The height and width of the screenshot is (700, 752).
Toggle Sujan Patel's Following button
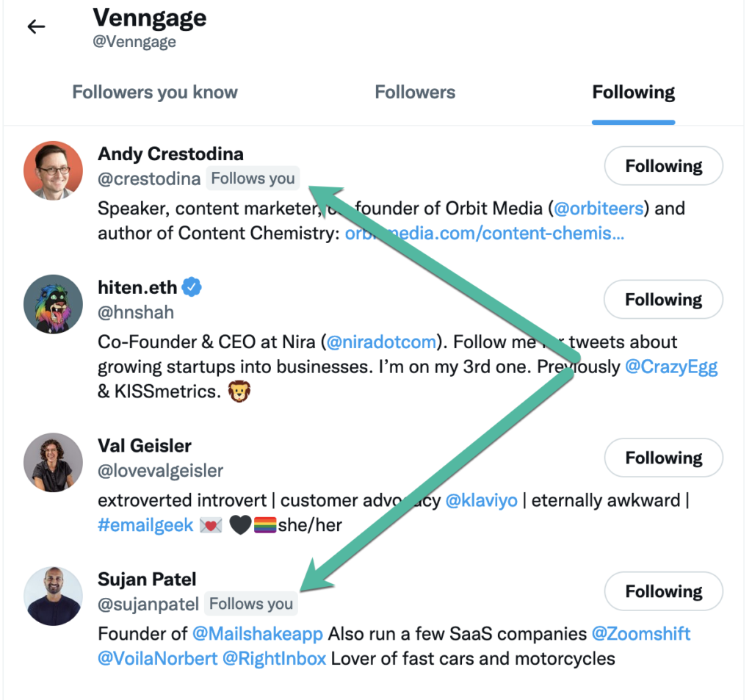coord(663,592)
